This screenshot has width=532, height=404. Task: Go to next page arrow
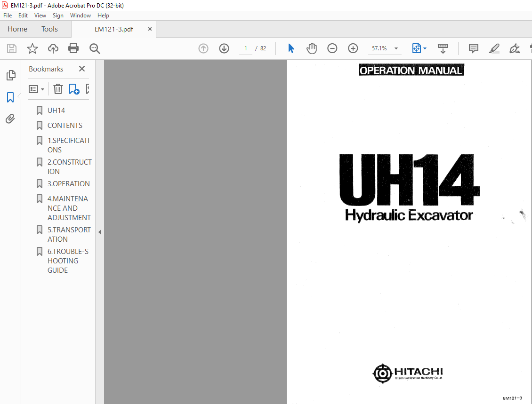click(x=224, y=48)
